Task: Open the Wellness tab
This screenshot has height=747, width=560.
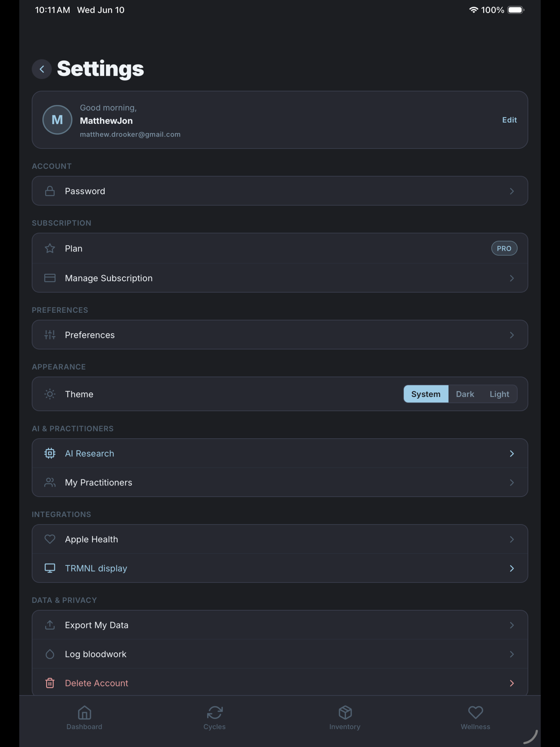Action: [475, 718]
